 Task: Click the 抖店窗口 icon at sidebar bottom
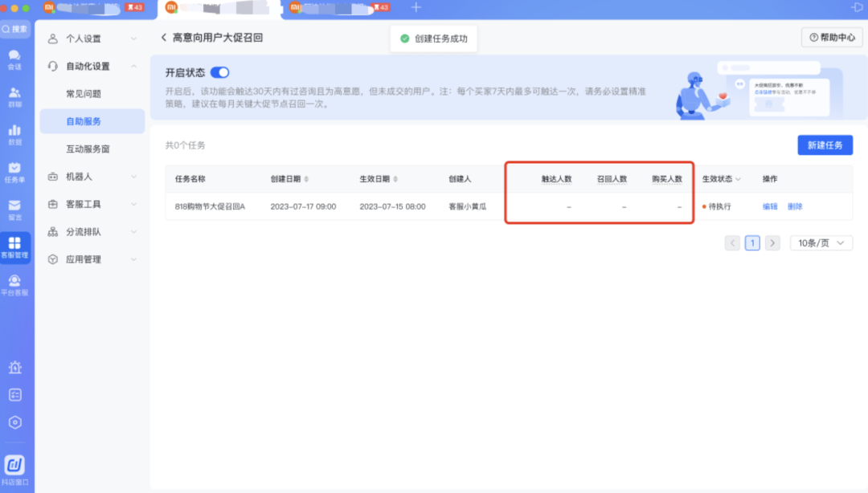coord(15,469)
